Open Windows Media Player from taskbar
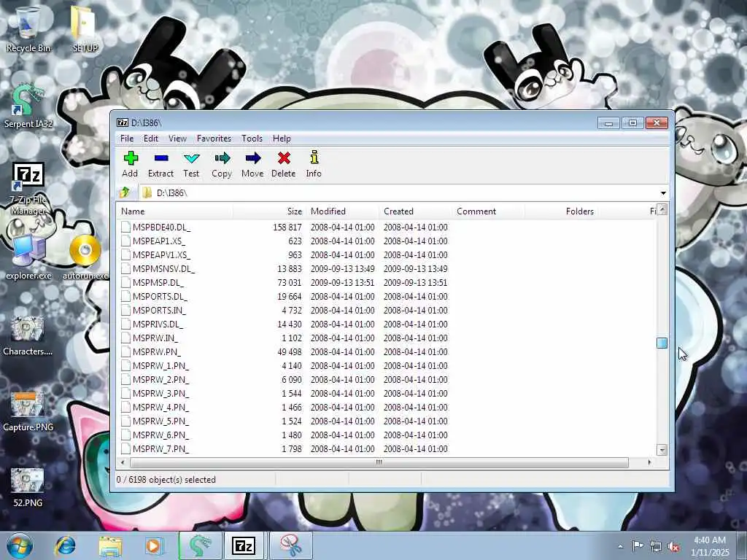 [x=154, y=545]
